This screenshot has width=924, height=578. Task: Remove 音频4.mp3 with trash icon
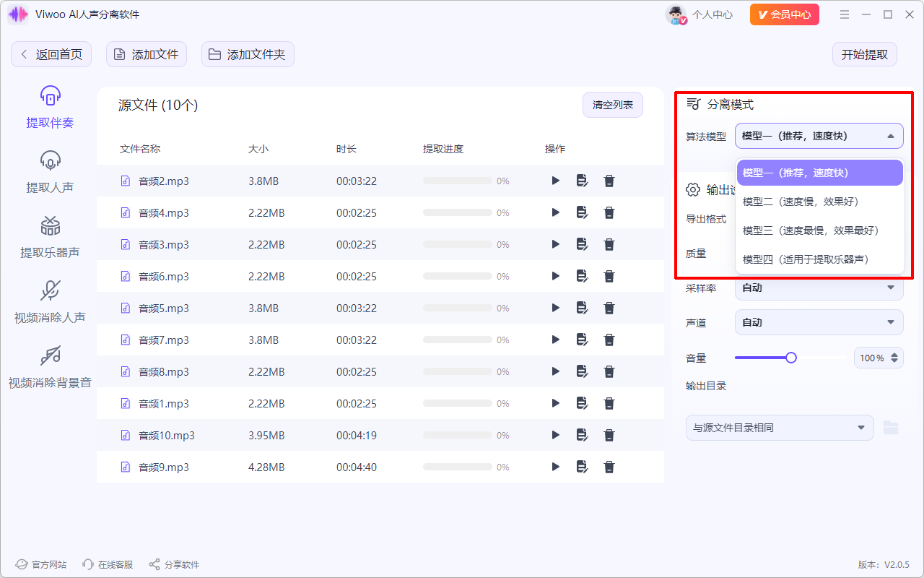pyautogui.click(x=609, y=212)
